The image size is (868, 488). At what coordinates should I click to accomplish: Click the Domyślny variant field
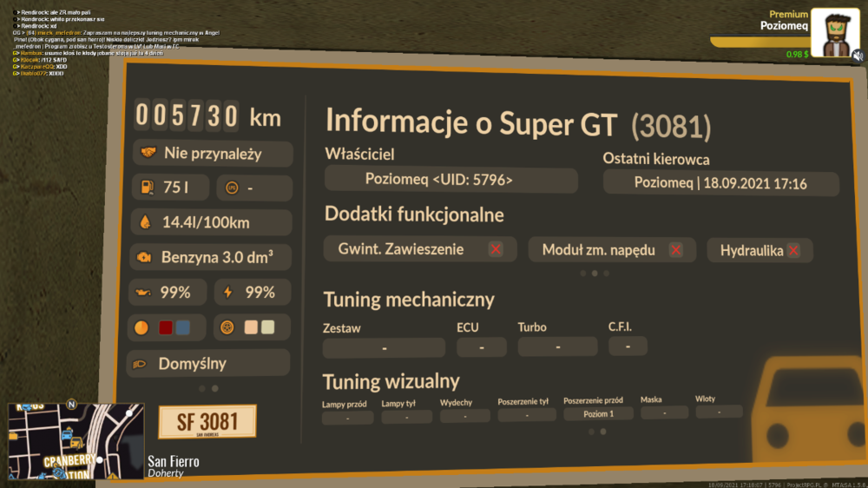point(208,364)
